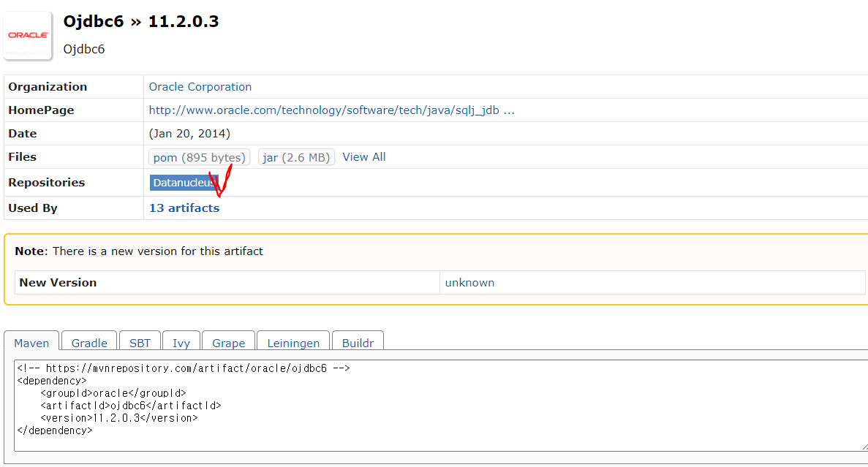The height and width of the screenshot is (467, 868).
Task: Click the View All files link
Action: tap(363, 157)
